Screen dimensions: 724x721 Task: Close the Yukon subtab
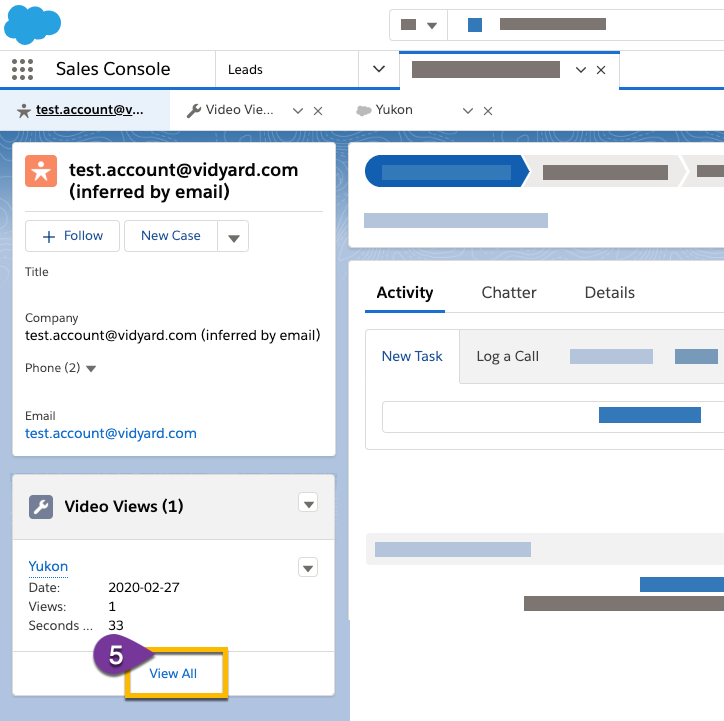point(488,111)
